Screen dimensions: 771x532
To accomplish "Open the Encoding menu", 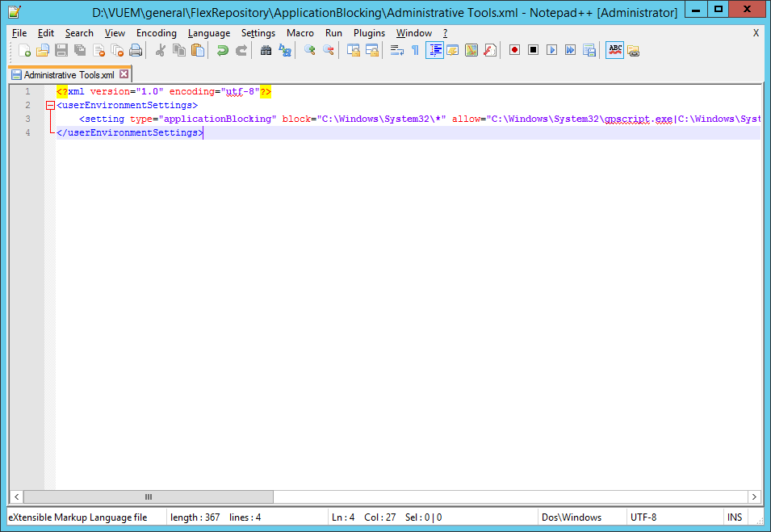I will coord(157,33).
